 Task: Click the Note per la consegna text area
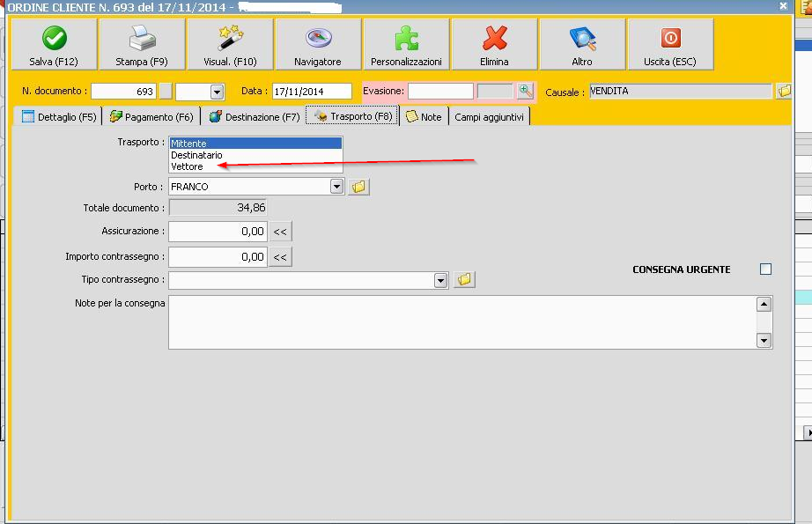pyautogui.click(x=462, y=322)
